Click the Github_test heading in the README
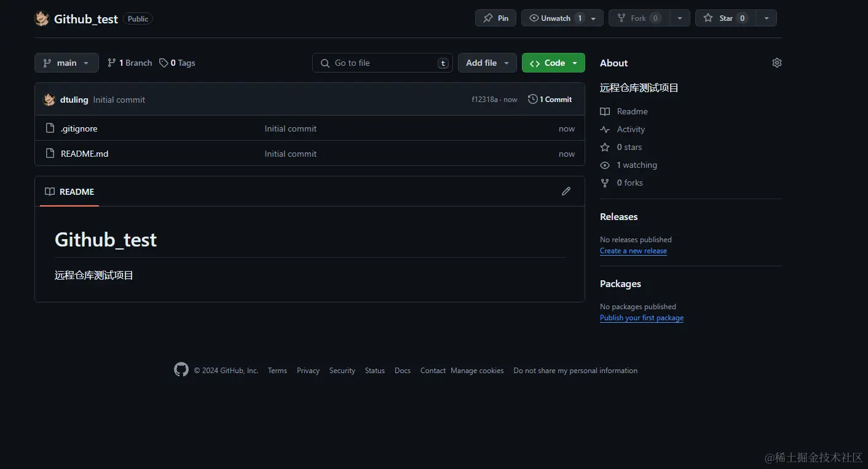 [106, 239]
